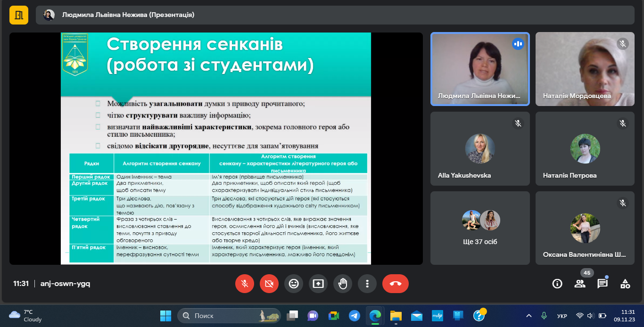Open the 'Ще 37 осіб' tile
The width and height of the screenshot is (644, 327).
click(480, 228)
